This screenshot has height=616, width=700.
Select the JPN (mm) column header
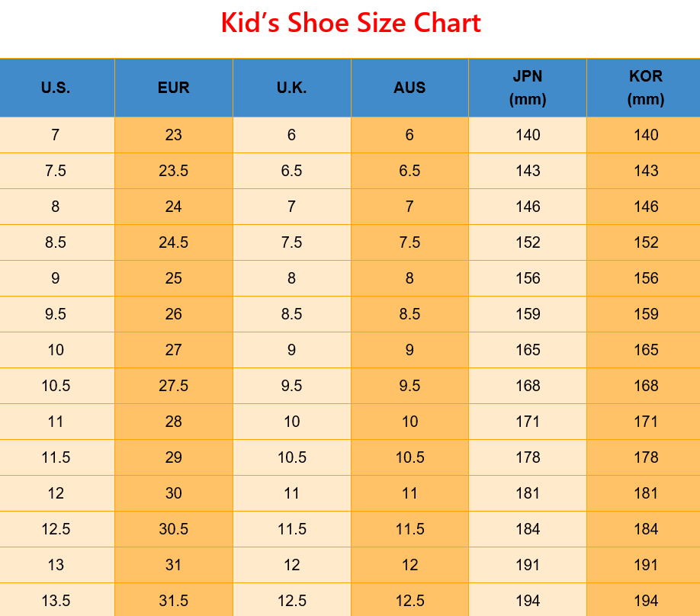(528, 88)
